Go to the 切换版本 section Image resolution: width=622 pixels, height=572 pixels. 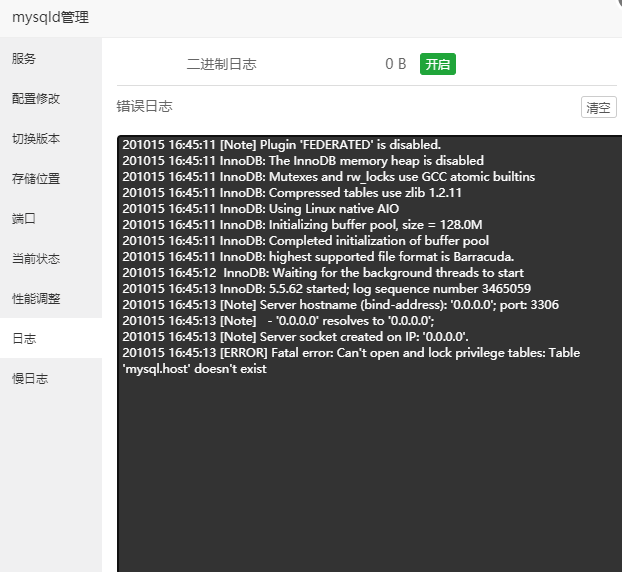point(51,139)
